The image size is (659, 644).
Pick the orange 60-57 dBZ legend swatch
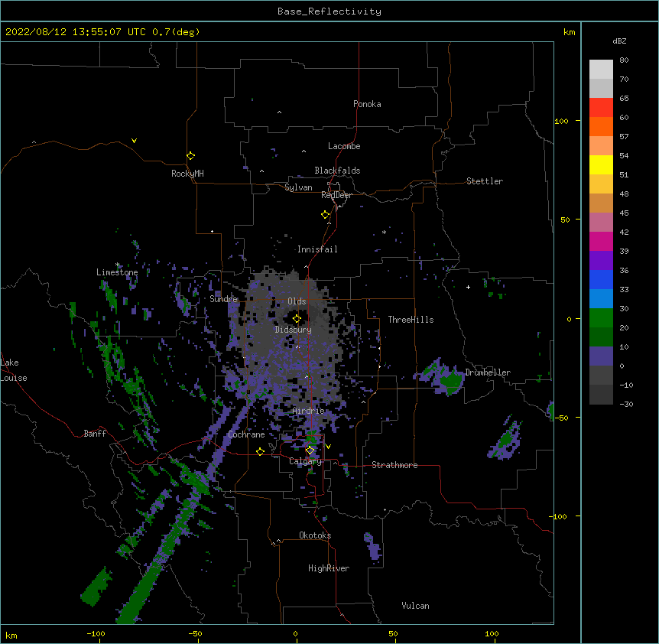coord(601,126)
